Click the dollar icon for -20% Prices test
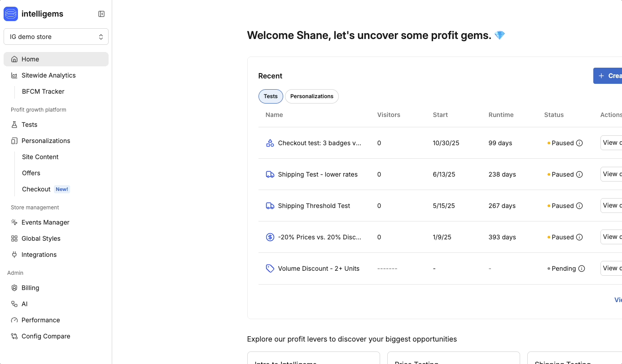The image size is (622, 364). pos(270,237)
